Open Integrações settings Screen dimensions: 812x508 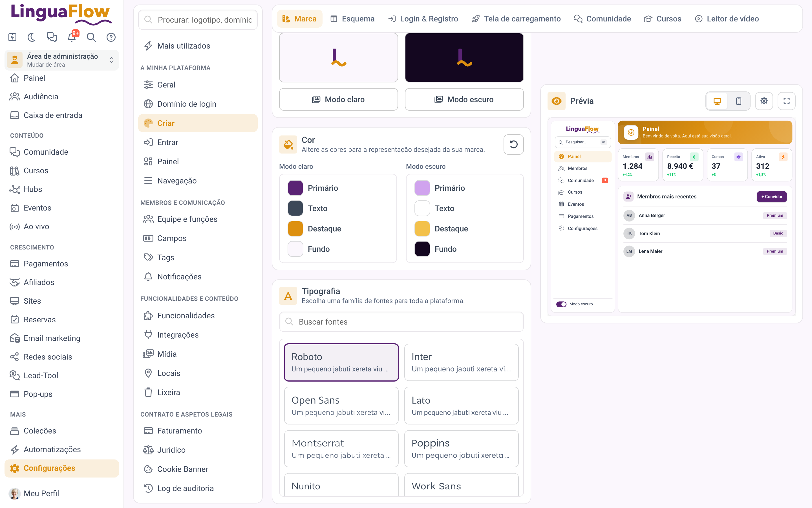pyautogui.click(x=198, y=335)
